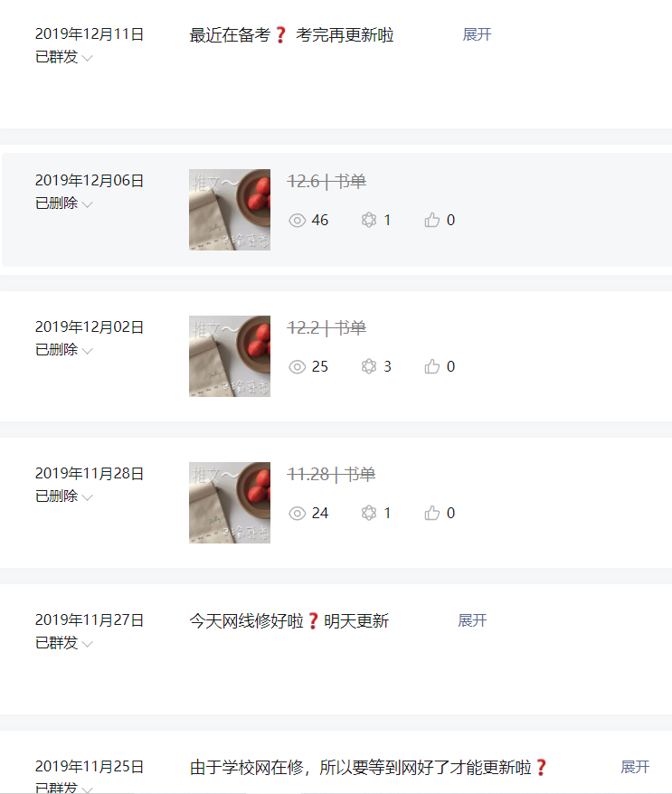Viewport: 672px width, 794px height.
Task: Click the eye icon on the 12.2 书单 post
Action: [x=298, y=366]
